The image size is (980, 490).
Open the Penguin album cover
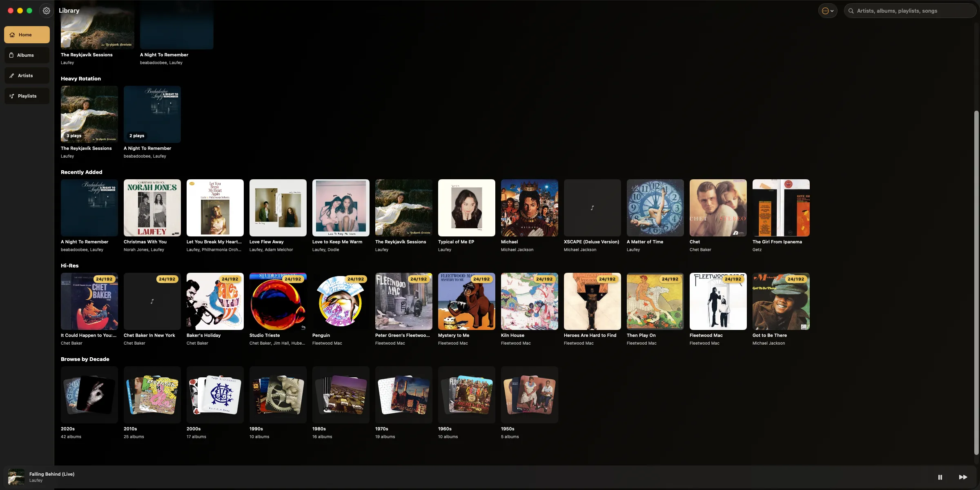point(341,301)
